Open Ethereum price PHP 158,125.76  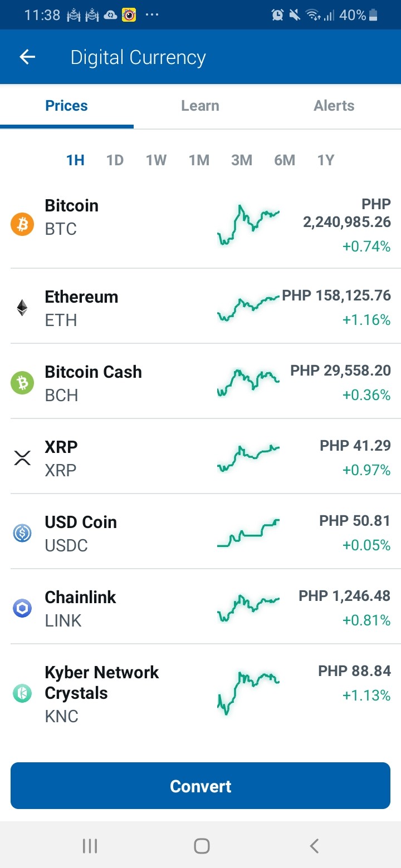[336, 295]
